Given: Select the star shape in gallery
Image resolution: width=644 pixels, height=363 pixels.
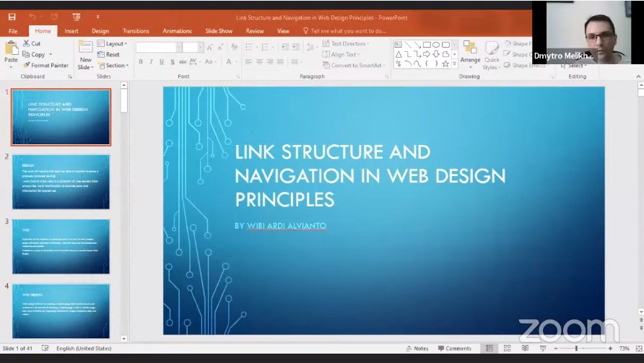Looking at the screenshot, I should point(445,64).
